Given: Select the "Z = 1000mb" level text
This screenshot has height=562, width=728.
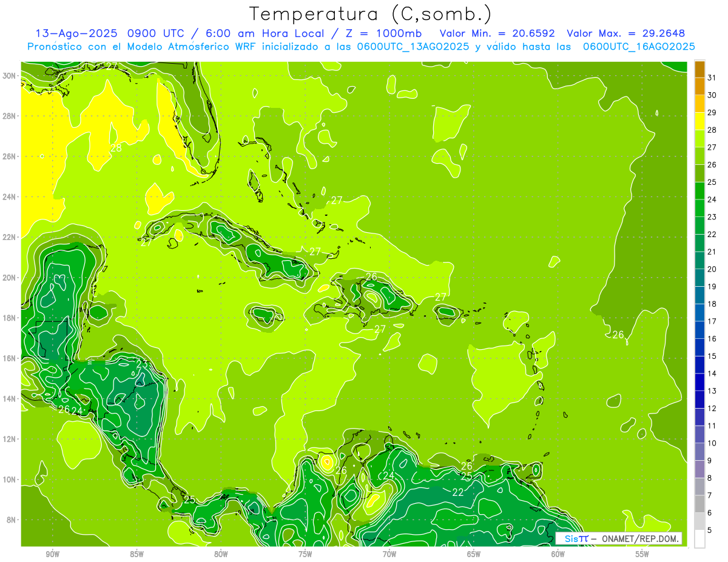Looking at the screenshot, I should (x=383, y=33).
